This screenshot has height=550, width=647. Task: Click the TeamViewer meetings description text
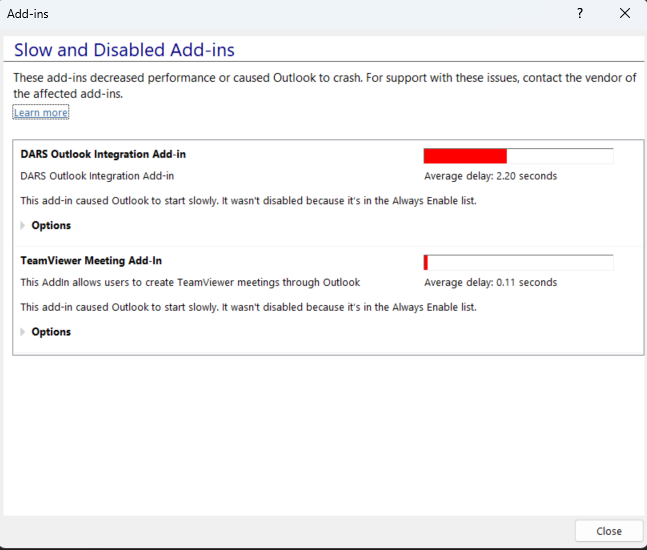pos(190,283)
